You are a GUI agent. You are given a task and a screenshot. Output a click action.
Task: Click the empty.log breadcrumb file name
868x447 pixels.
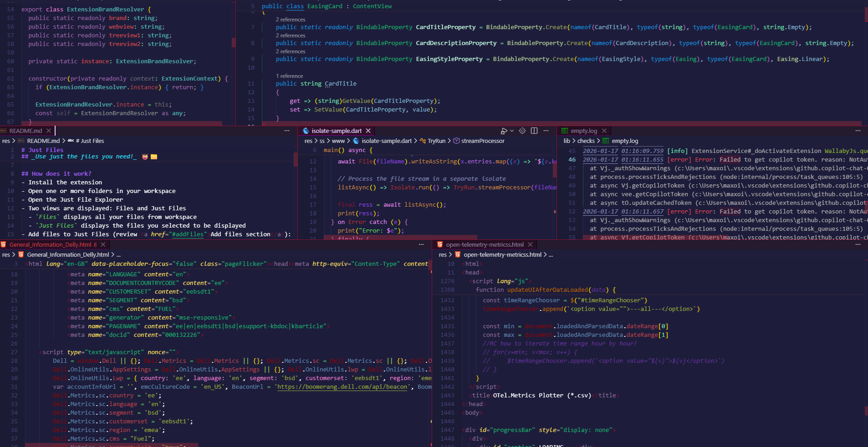(x=625, y=141)
